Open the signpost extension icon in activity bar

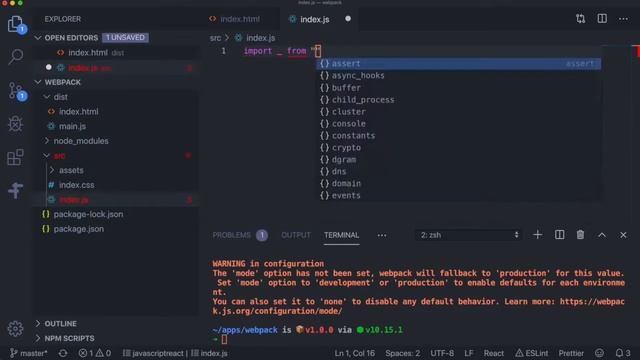click(16, 190)
